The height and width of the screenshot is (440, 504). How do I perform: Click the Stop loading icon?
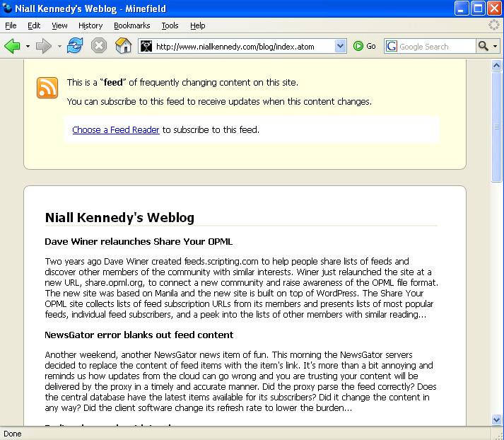click(99, 46)
